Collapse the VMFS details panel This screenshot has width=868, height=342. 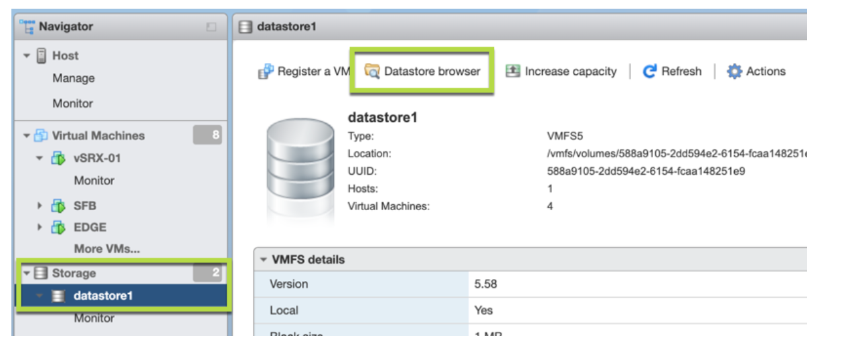(x=264, y=260)
